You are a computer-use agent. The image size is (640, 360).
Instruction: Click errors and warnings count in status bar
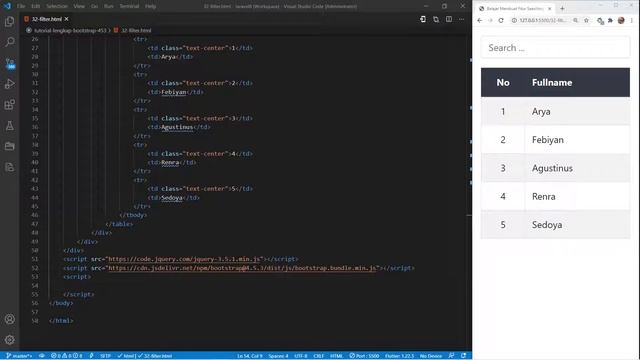click(67, 356)
